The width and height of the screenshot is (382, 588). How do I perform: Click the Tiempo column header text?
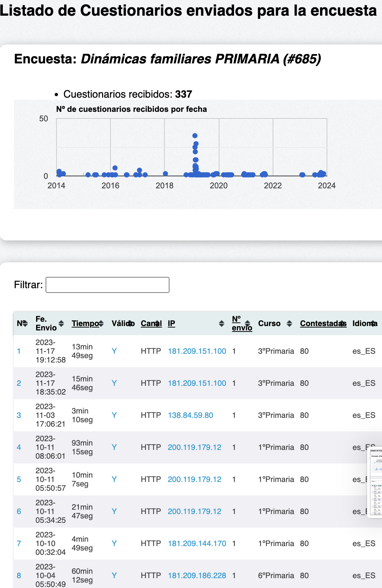coord(85,324)
